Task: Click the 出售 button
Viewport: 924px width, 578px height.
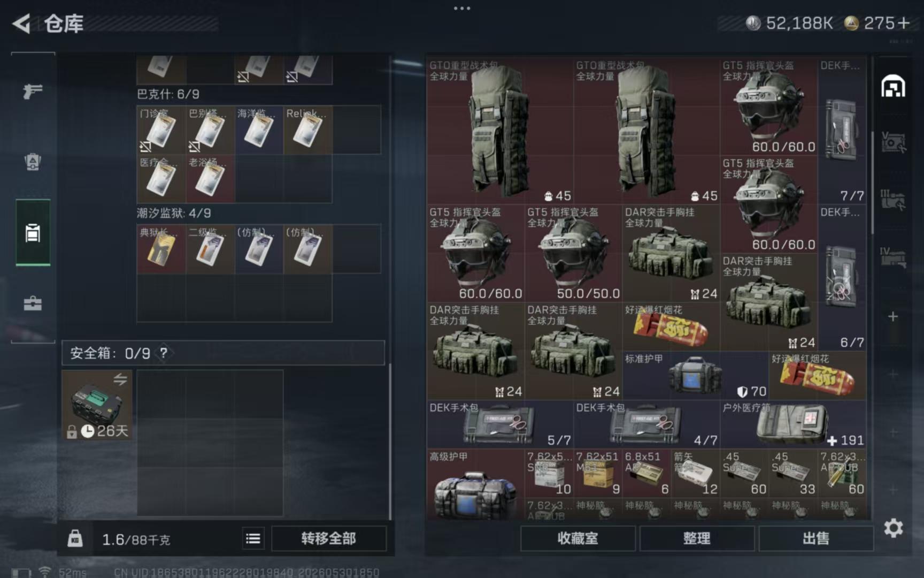Action: click(x=816, y=538)
